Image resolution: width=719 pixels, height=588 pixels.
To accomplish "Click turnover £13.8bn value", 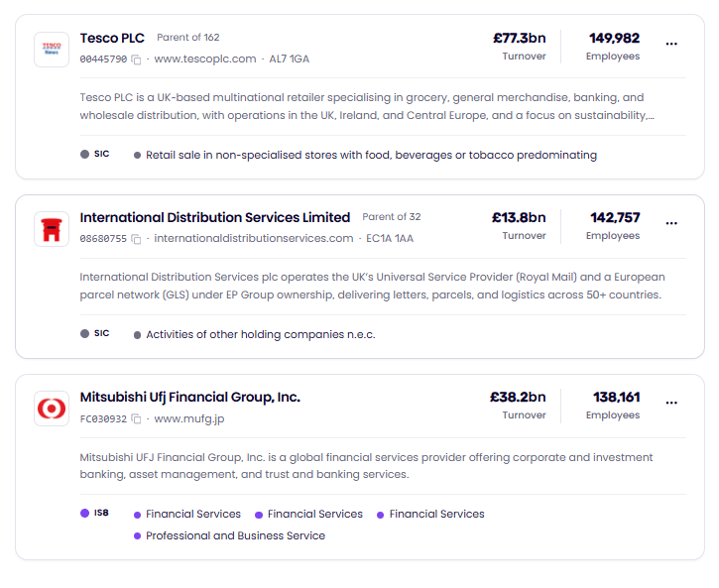I will tap(519, 218).
